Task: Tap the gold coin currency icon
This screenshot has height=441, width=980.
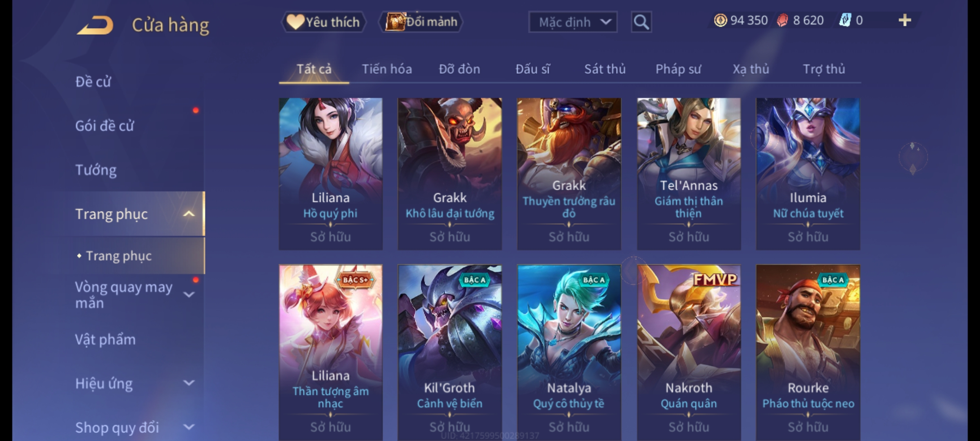Action: (x=720, y=20)
